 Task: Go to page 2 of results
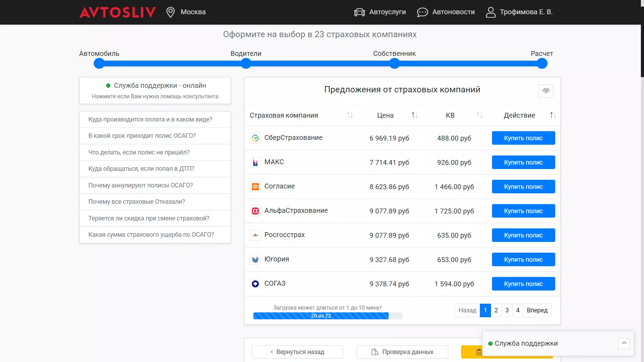coord(496,310)
